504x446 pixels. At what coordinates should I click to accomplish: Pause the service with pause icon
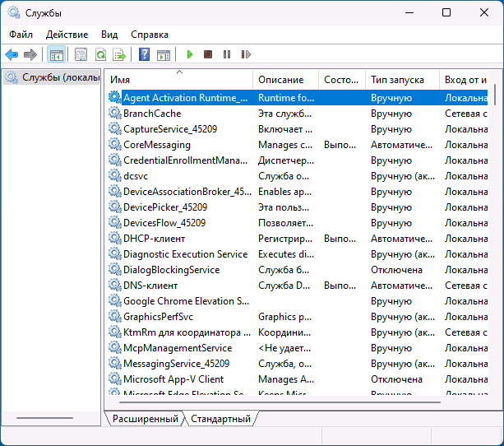227,54
